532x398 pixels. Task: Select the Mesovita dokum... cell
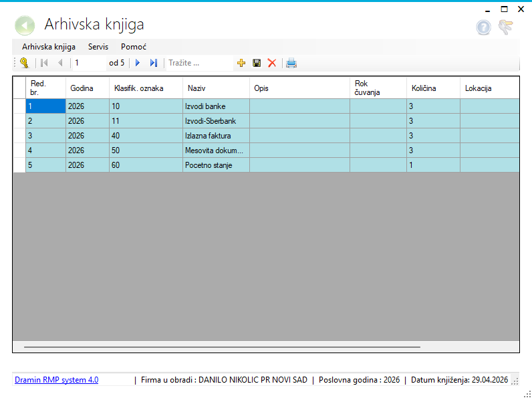point(216,150)
